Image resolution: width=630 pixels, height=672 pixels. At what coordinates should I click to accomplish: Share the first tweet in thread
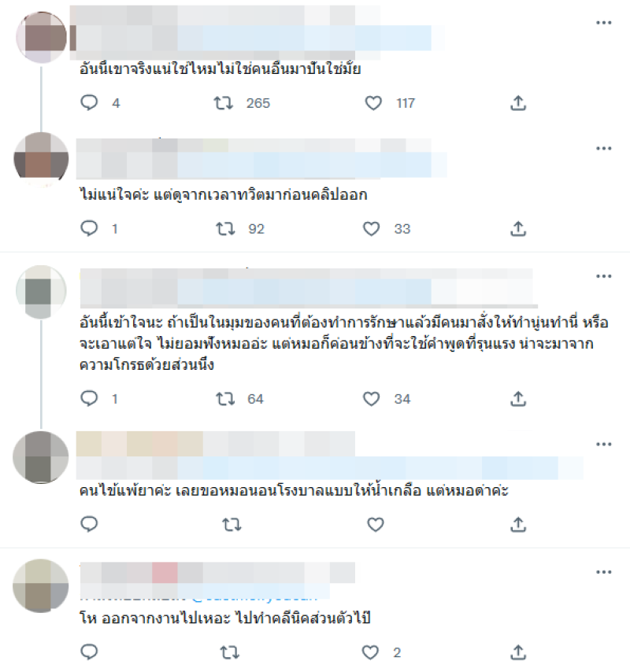518,103
